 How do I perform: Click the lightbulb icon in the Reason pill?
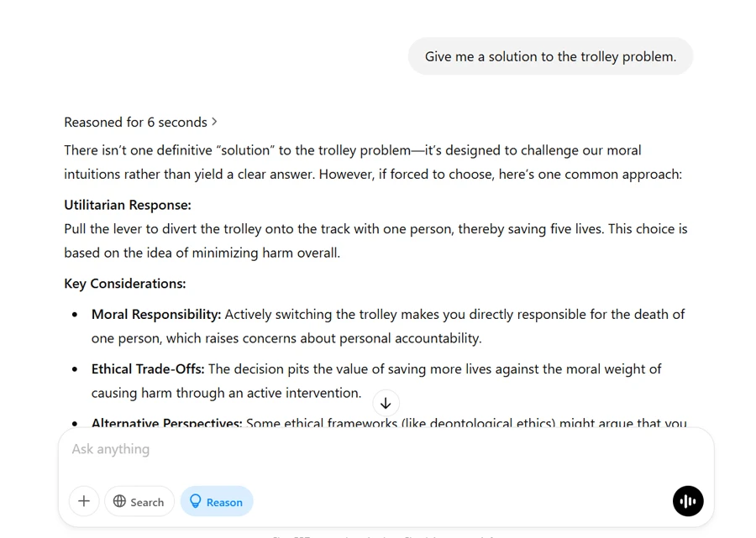[196, 501]
